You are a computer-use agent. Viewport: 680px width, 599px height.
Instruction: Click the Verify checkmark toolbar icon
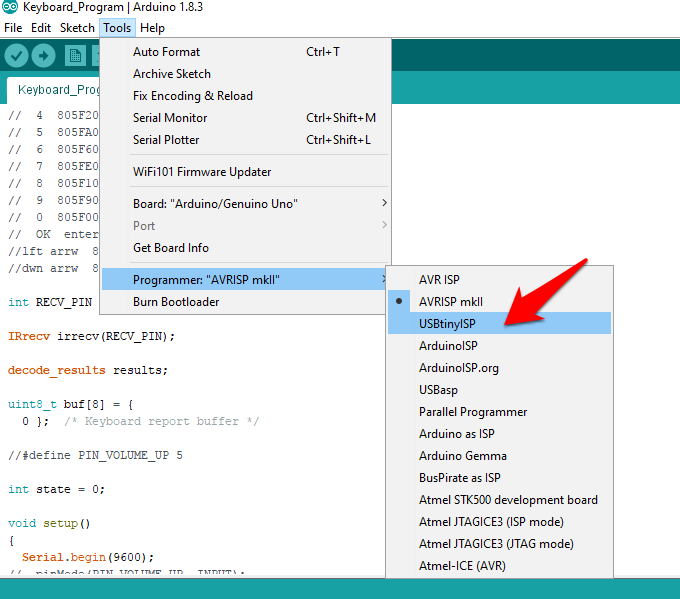16,56
